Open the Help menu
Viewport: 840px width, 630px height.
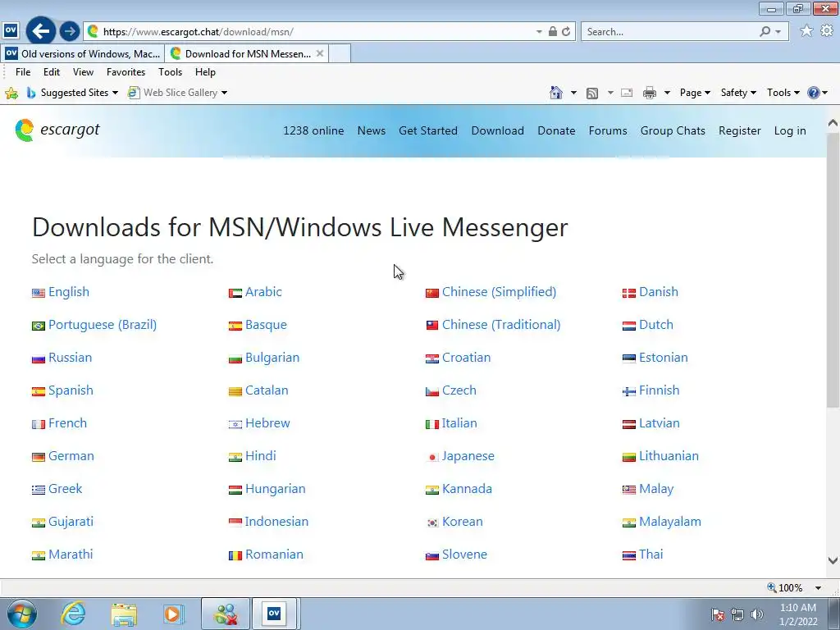pyautogui.click(x=205, y=72)
